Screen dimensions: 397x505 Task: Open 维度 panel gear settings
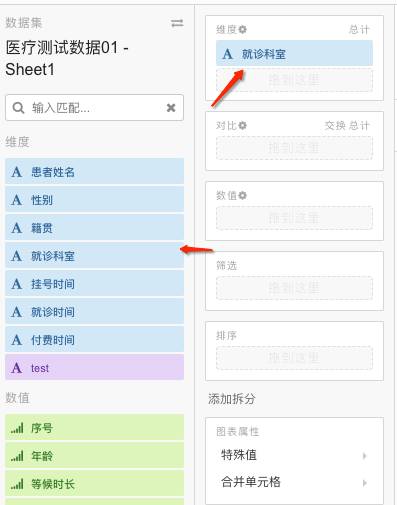(243, 29)
